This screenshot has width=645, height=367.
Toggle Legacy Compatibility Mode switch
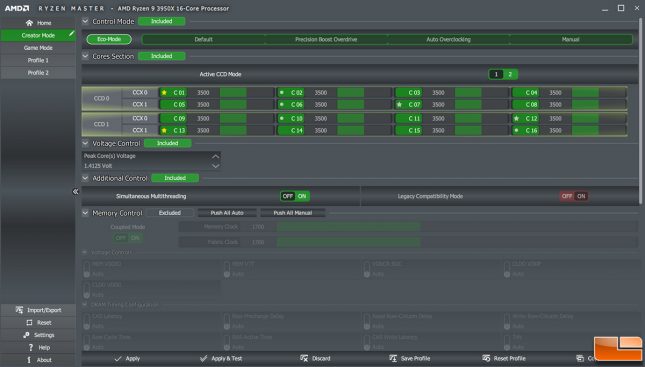coord(574,196)
